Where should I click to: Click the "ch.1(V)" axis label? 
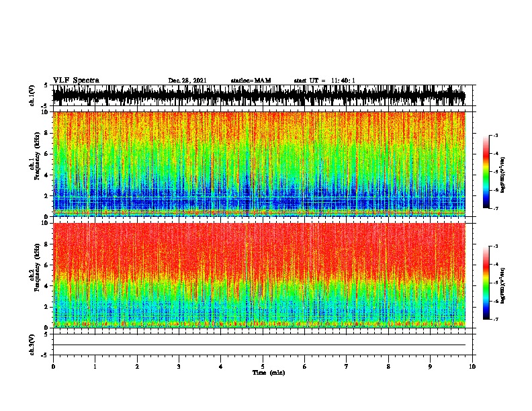[x=32, y=95]
